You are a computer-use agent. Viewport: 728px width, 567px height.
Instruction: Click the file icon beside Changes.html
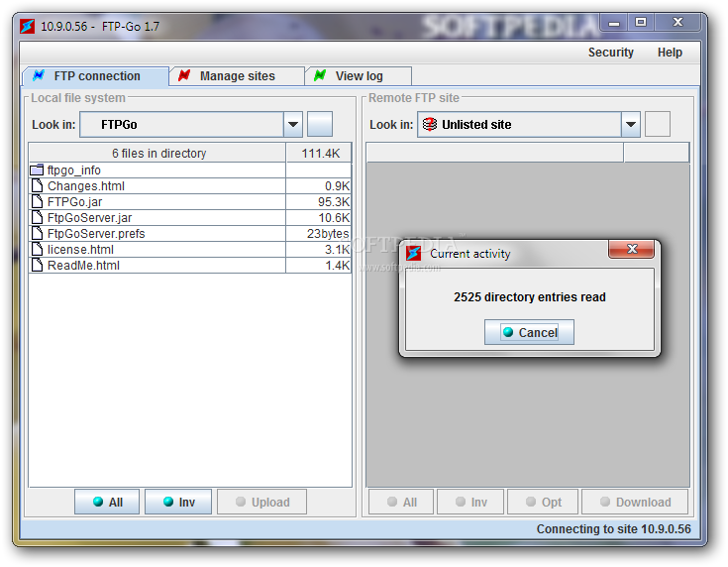coord(38,186)
